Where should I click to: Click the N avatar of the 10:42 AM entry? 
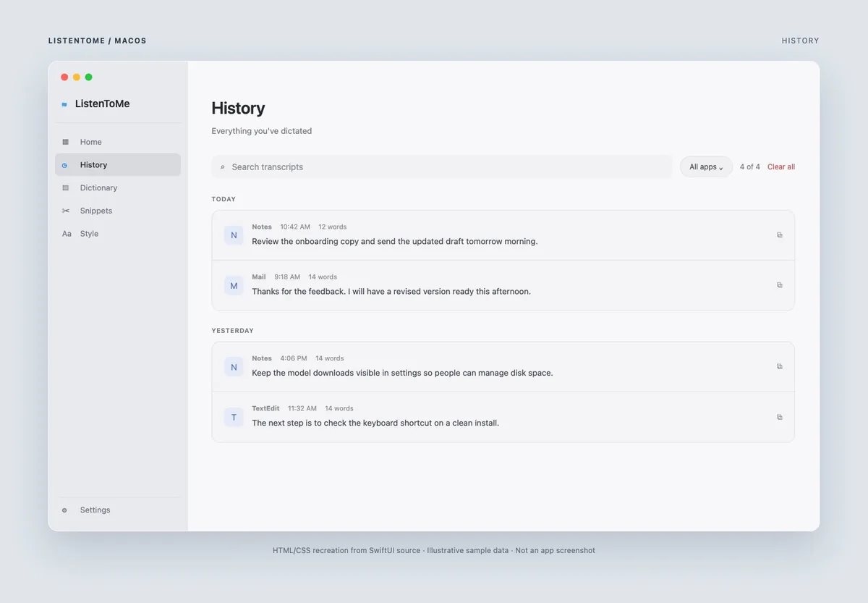point(234,235)
